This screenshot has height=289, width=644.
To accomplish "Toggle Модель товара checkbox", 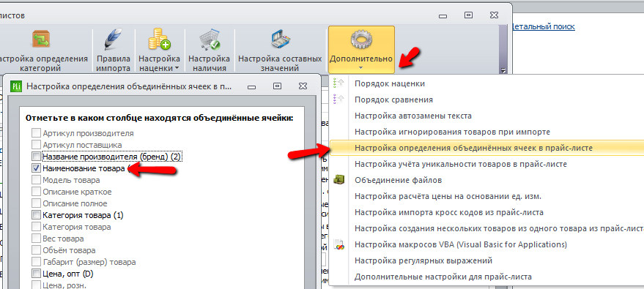I will tap(37, 180).
